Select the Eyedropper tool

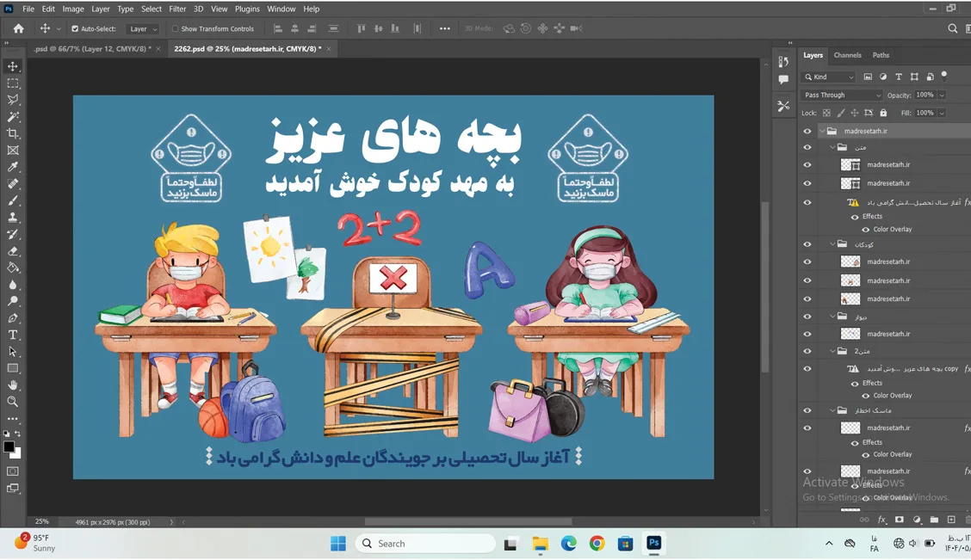[x=12, y=167]
